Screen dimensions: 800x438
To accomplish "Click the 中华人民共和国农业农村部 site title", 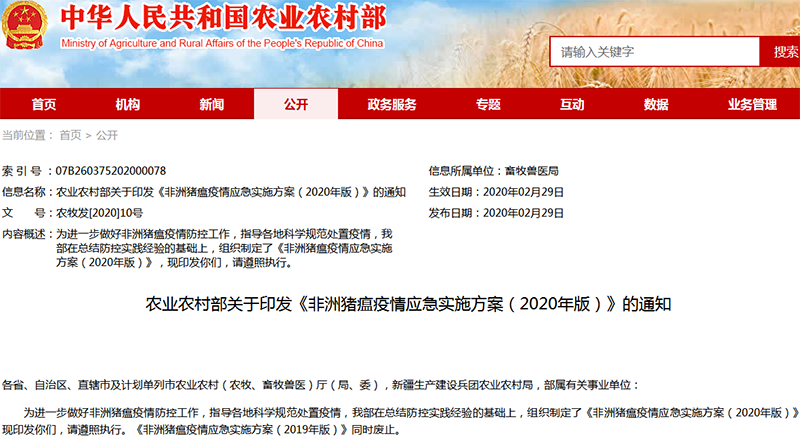I will pos(223,18).
